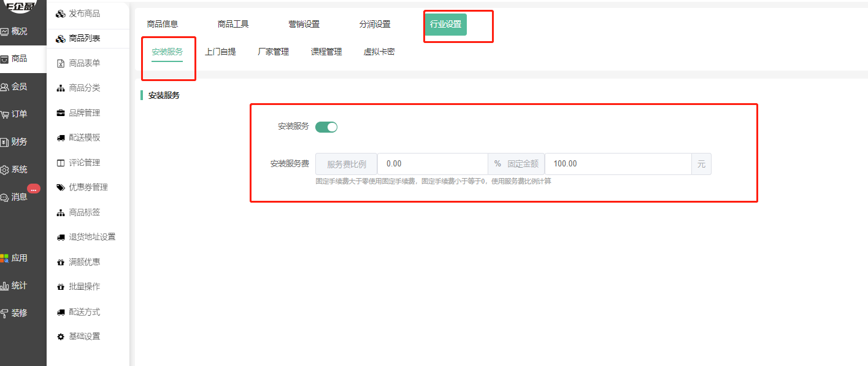Open the 营销设置 tab

(304, 25)
